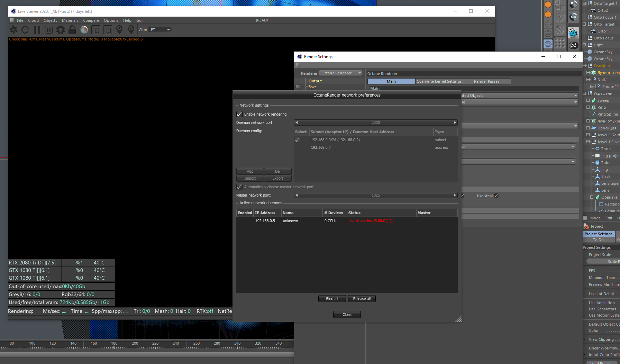Decrease Master network port with left arrow
620x364 pixels.
(x=297, y=195)
